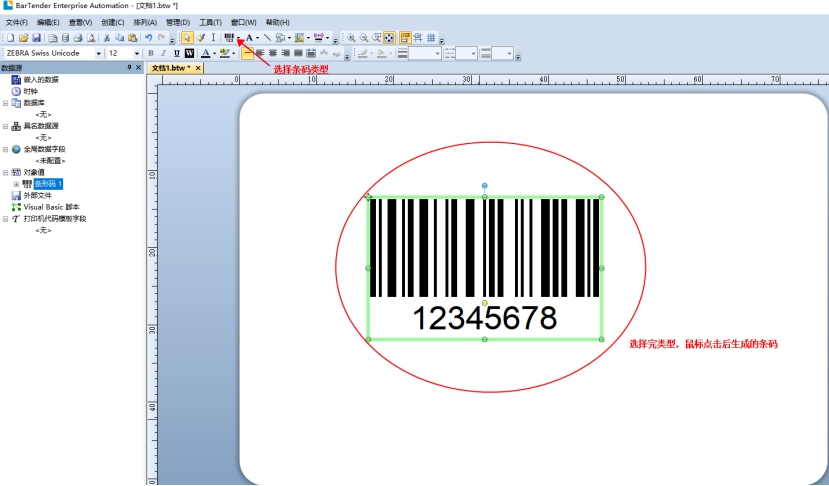Select the text cursor tool
829x486 pixels.
[x=213, y=38]
